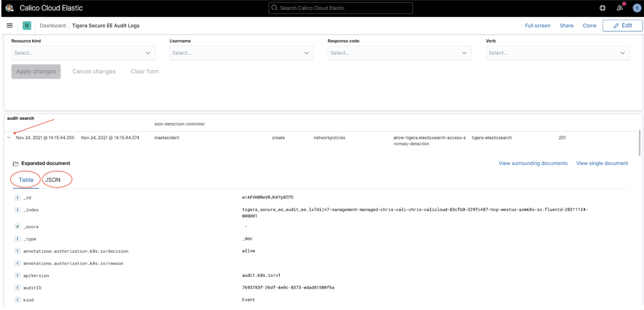Open the main navigation hamburger menu

click(x=9, y=25)
